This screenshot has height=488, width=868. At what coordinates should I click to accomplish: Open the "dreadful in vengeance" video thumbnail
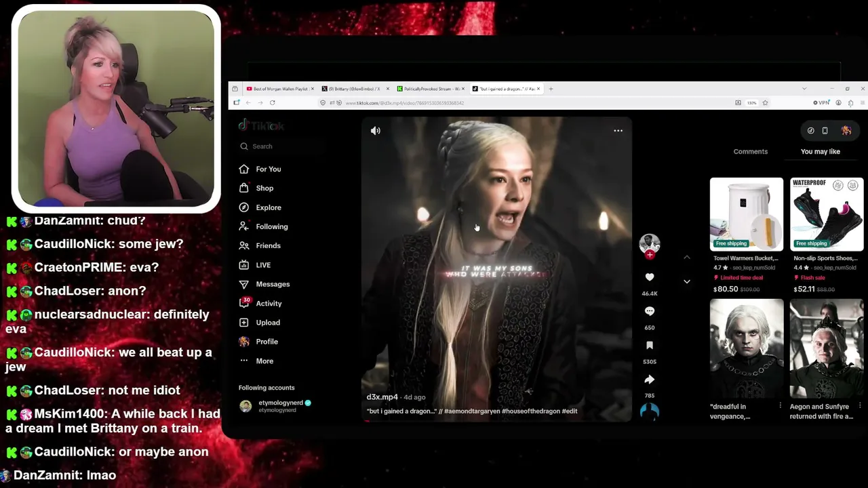click(x=746, y=348)
